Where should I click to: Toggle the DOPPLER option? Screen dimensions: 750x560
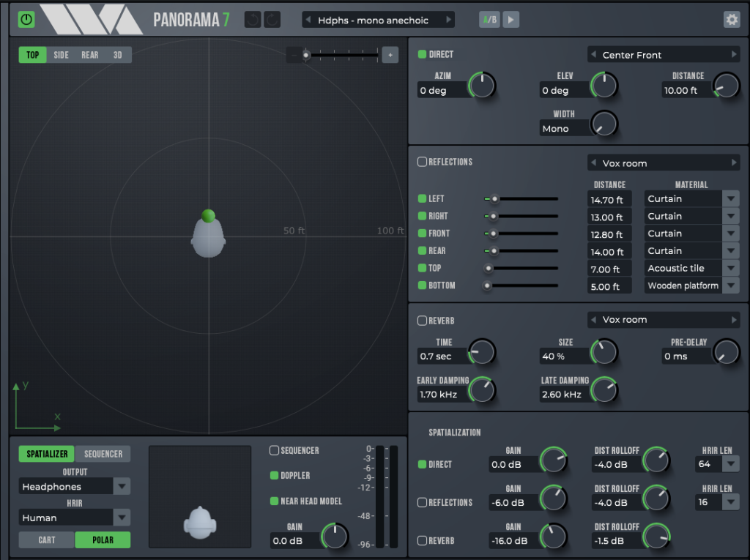click(x=274, y=475)
